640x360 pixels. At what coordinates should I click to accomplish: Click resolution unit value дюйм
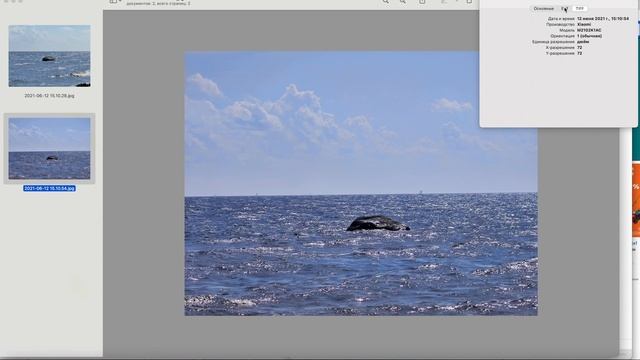[x=583, y=42]
